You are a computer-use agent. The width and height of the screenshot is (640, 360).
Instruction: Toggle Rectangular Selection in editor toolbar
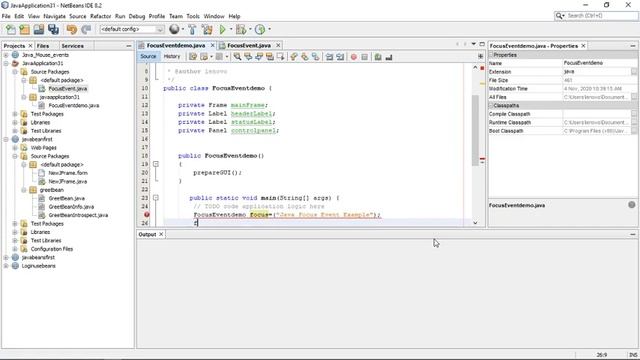point(280,57)
